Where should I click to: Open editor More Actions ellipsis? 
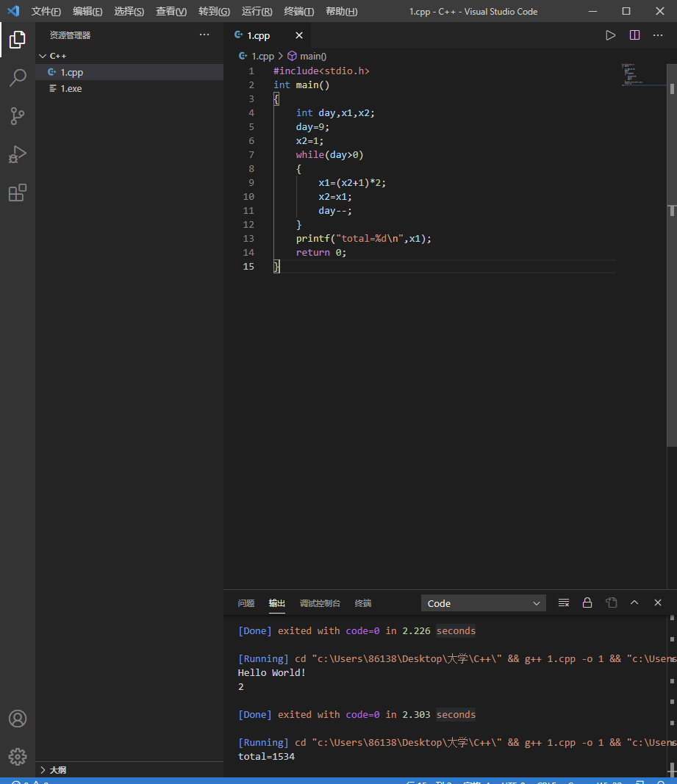click(x=658, y=35)
